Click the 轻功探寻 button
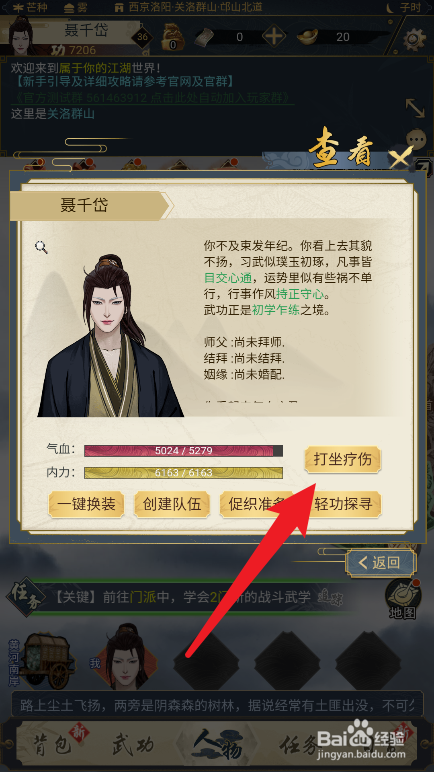 click(343, 504)
